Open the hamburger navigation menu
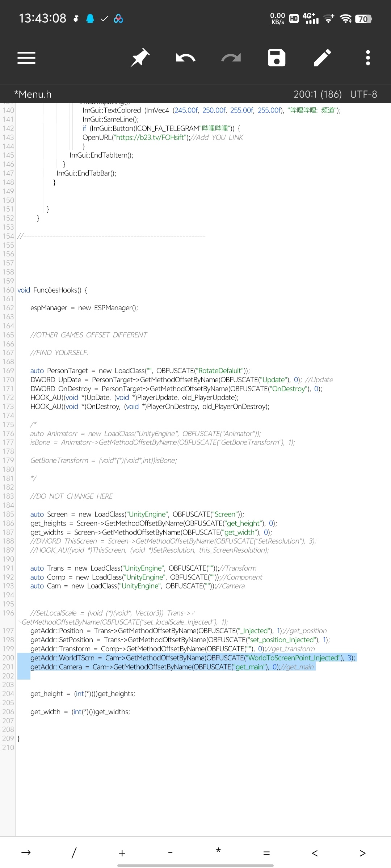 26,58
